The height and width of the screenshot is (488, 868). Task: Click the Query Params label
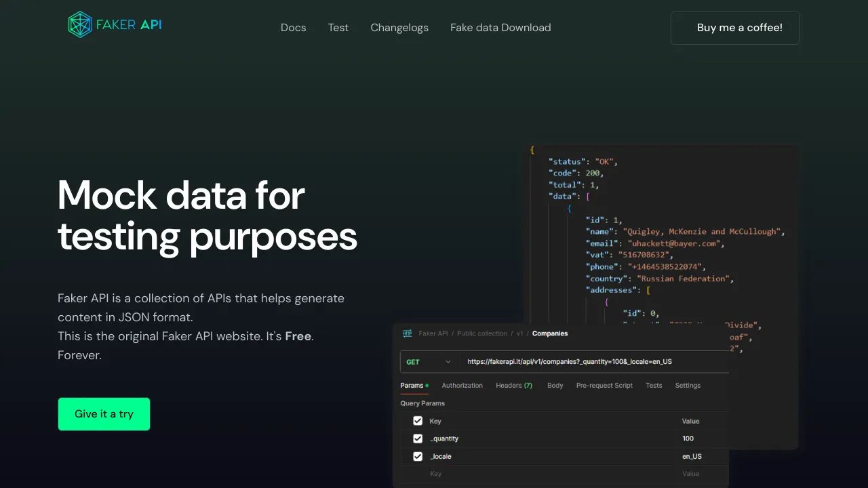pyautogui.click(x=422, y=403)
